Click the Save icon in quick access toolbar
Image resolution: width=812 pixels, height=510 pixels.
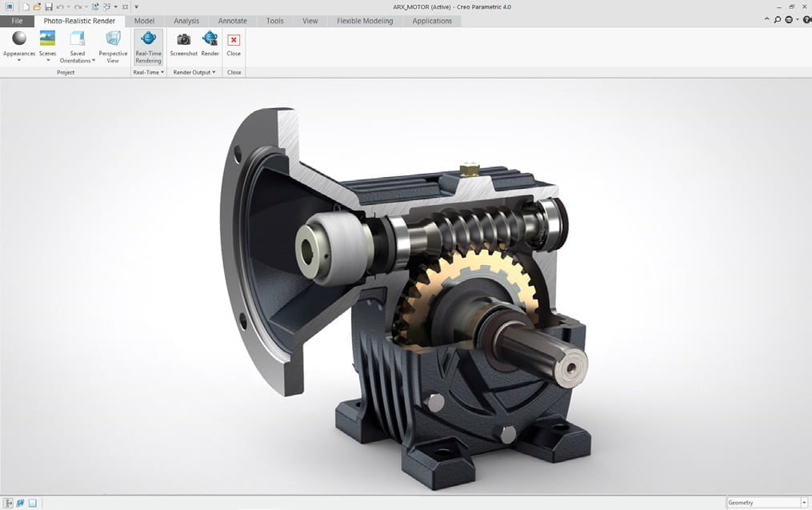(x=48, y=6)
